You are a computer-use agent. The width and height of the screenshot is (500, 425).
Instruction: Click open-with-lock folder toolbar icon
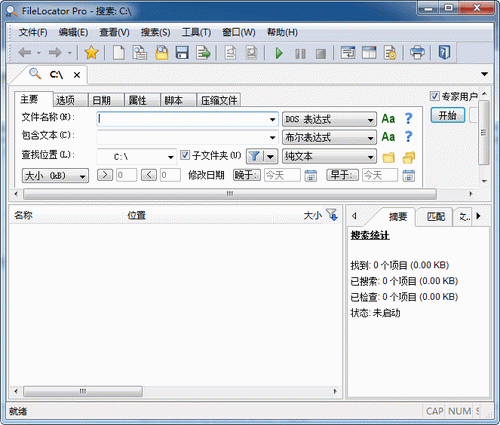pyautogui.click(x=162, y=53)
